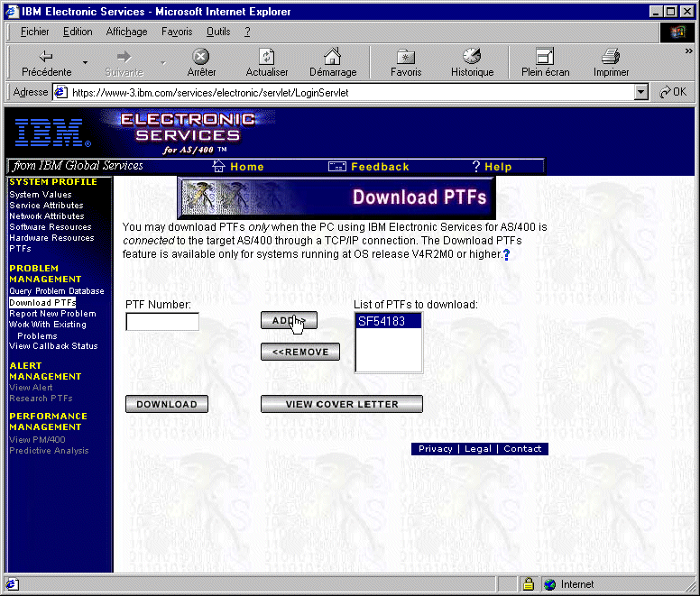Click the Home house icon
This screenshot has width=700, height=596.
218,166
